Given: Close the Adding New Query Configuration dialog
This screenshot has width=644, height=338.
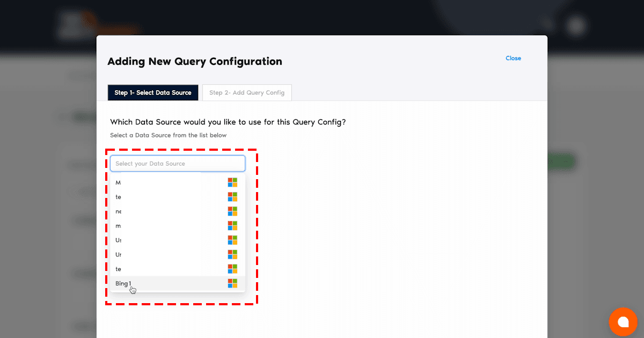Looking at the screenshot, I should (x=513, y=58).
